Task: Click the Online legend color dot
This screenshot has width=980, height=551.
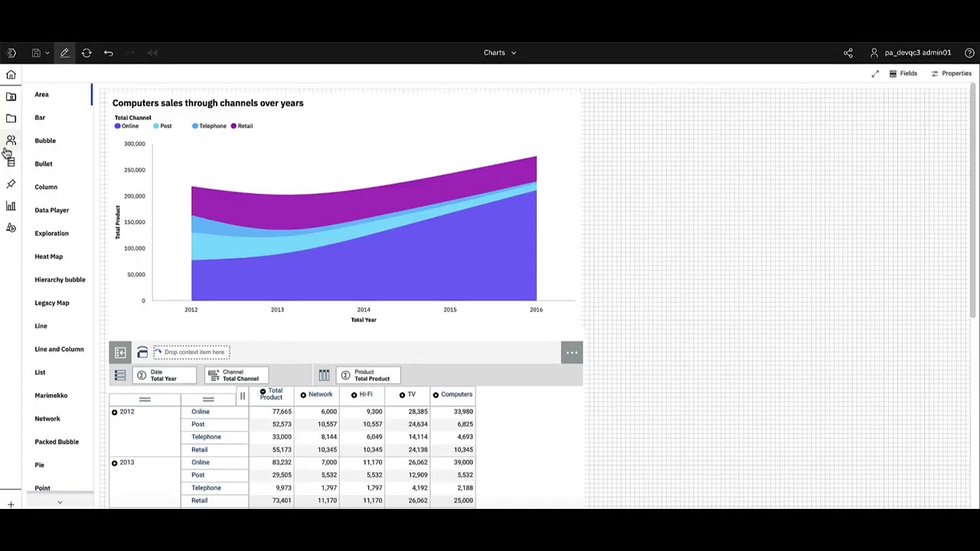Action: coord(117,126)
